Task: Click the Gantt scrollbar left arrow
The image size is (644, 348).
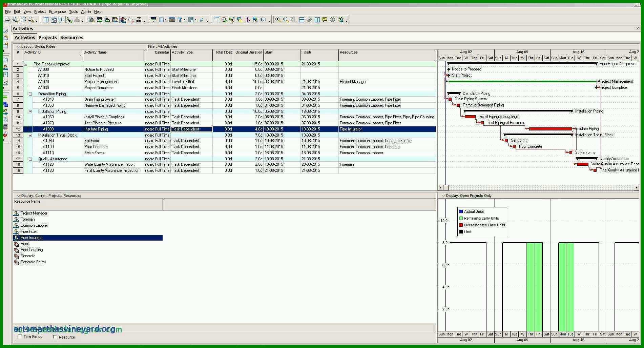Action: click(x=441, y=187)
